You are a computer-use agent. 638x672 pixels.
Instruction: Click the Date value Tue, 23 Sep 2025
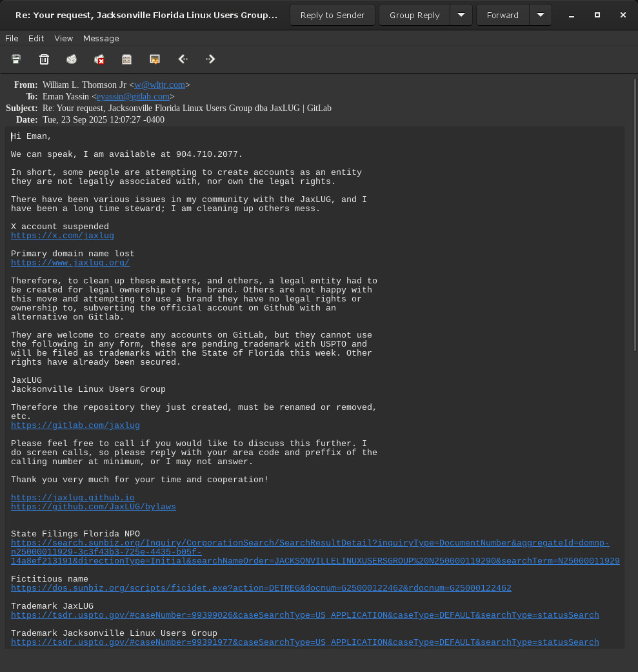pyautogui.click(x=103, y=119)
